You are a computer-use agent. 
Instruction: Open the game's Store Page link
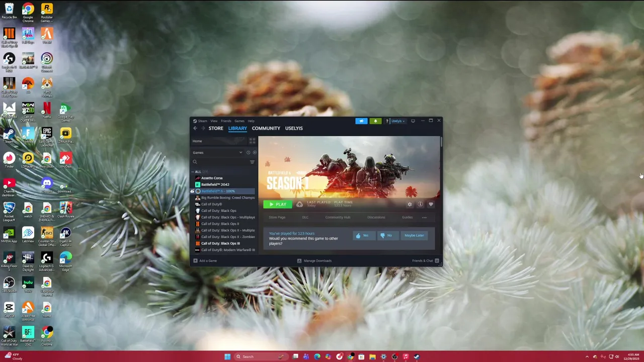click(x=277, y=217)
